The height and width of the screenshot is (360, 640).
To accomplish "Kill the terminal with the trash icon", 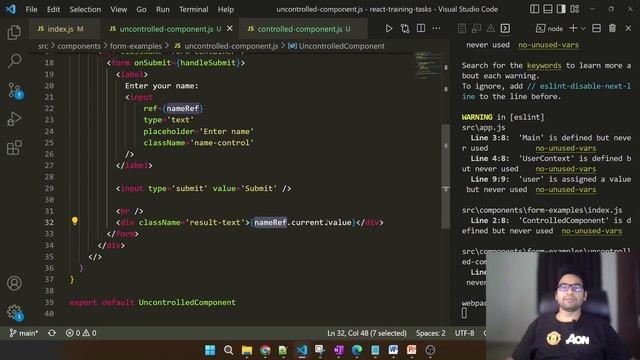I will pyautogui.click(x=612, y=28).
